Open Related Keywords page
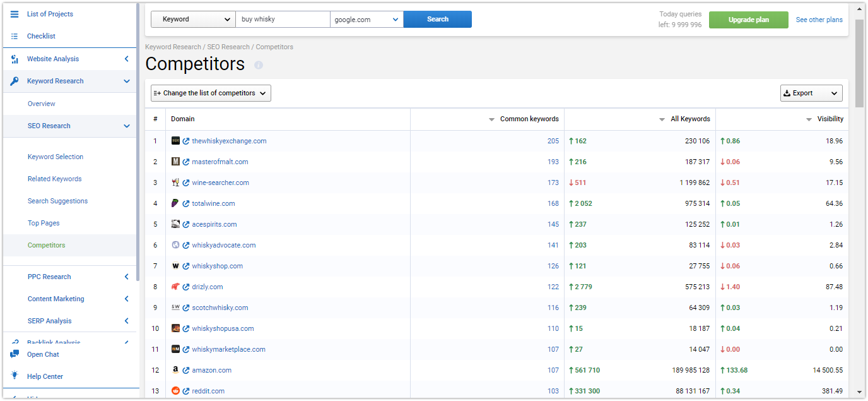Image resolution: width=868 pixels, height=401 pixels. 55,179
